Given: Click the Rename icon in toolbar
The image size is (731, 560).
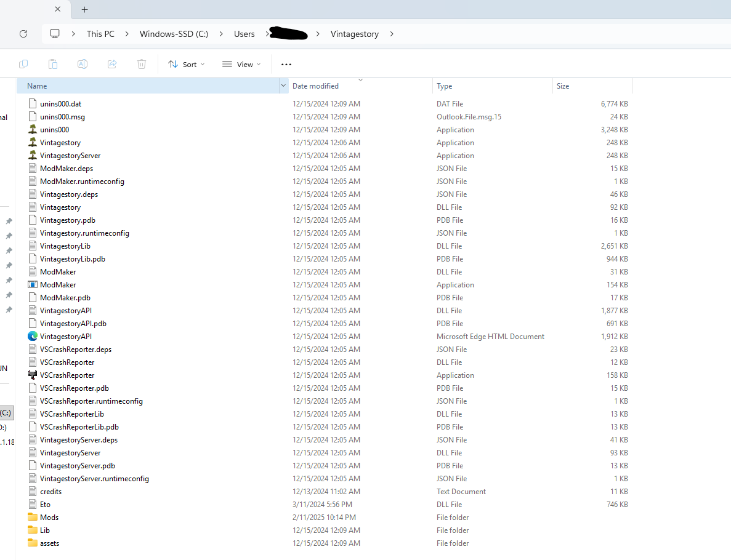Looking at the screenshot, I should 82,64.
